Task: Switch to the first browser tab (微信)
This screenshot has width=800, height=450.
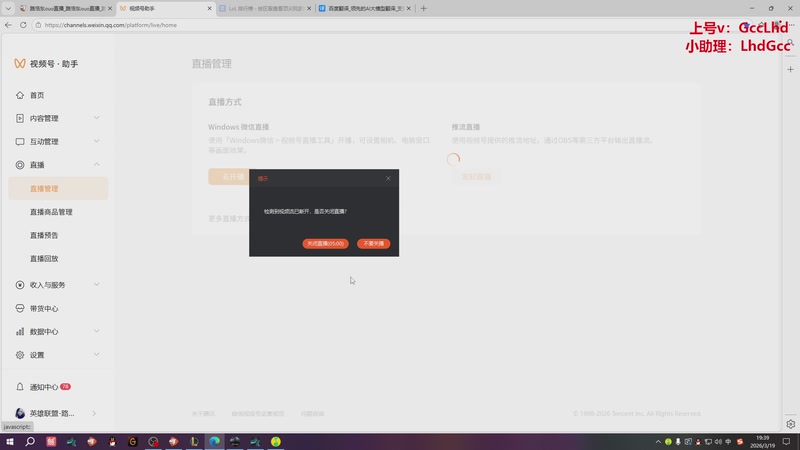Action: click(x=65, y=8)
